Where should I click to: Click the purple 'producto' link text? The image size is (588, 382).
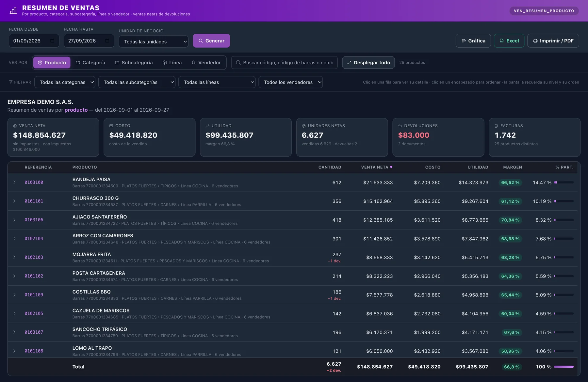(x=76, y=110)
